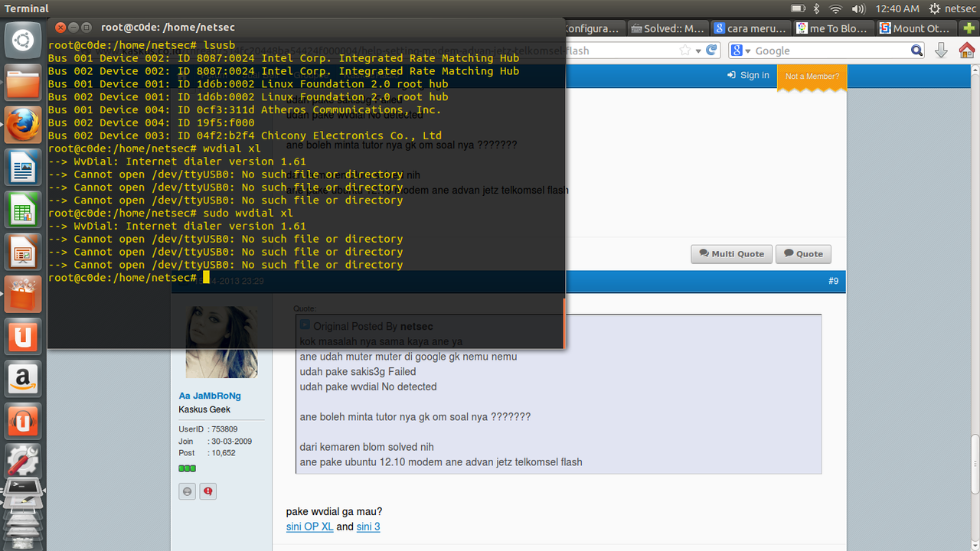Launch LibreOffice Impress from the launcher
Image resolution: width=980 pixels, height=551 pixels.
23,251
